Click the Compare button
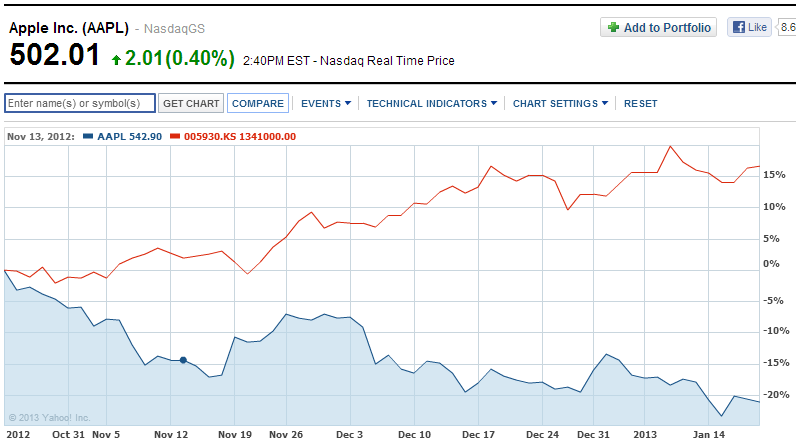 258,104
